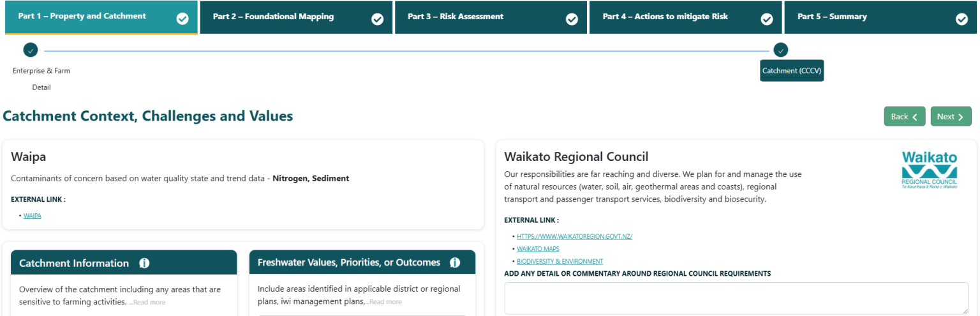Select the Enterprise & Farm Detail step circle
The image size is (980, 316).
[x=30, y=50]
